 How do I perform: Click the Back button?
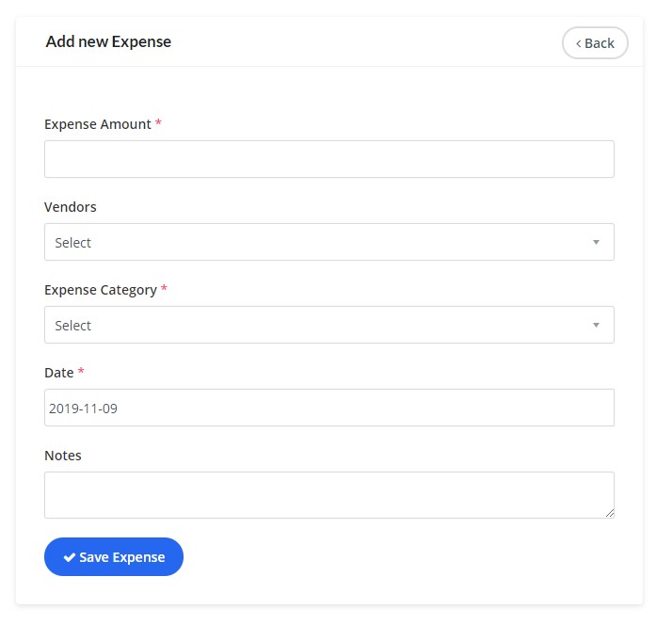point(595,43)
